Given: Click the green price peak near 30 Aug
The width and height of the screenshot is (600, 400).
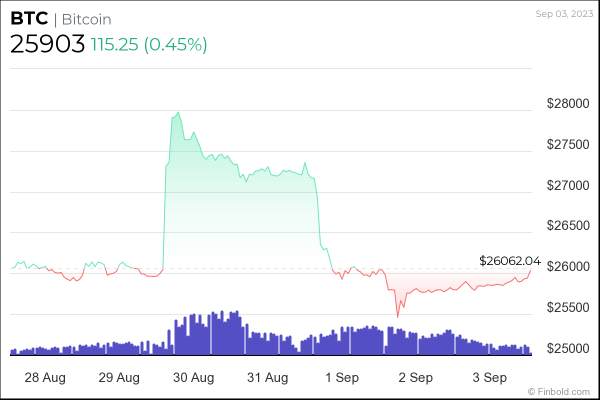Looking at the screenshot, I should 178,113.
